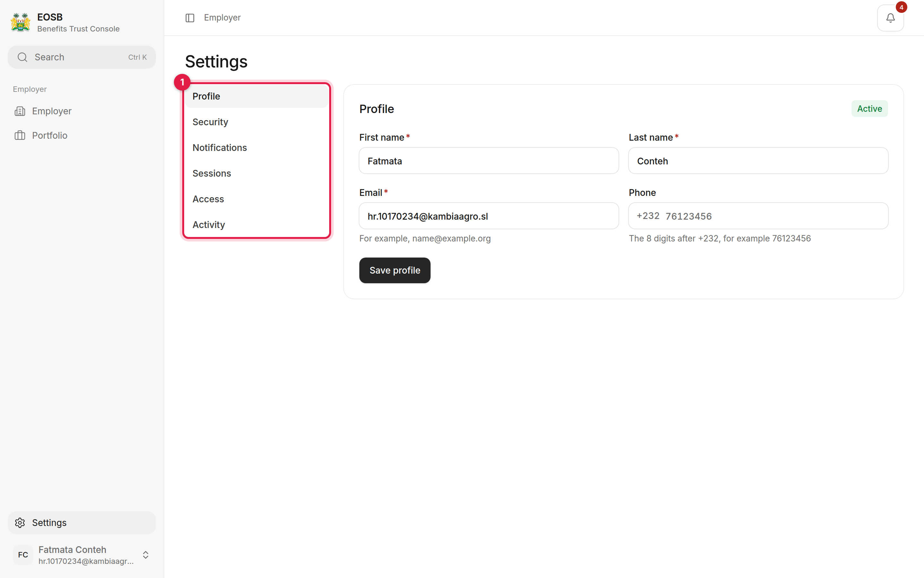
Task: Click the FC avatar badge
Action: pos(23,555)
